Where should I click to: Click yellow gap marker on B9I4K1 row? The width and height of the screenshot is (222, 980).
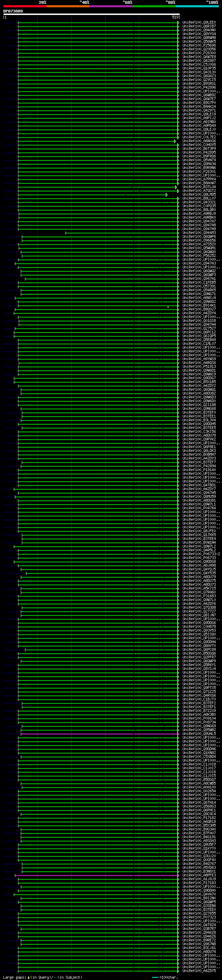click(x=168, y=307)
